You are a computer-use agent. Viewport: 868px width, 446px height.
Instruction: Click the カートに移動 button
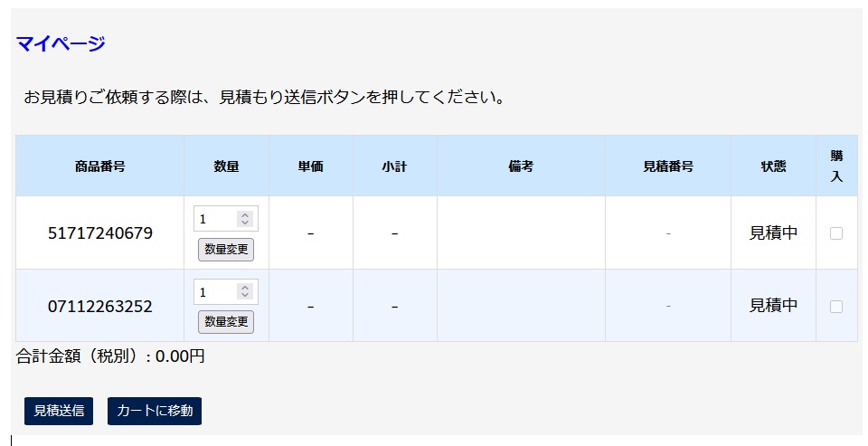[155, 411]
